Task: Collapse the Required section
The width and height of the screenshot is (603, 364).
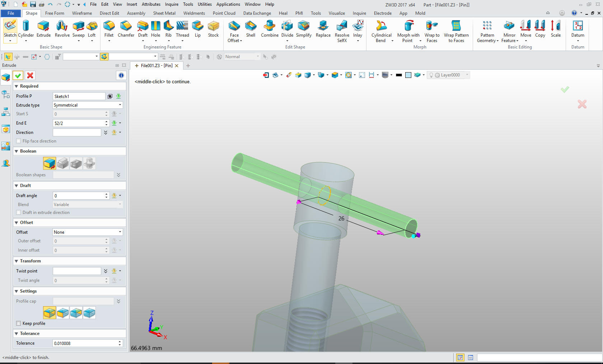Action: [x=17, y=87]
